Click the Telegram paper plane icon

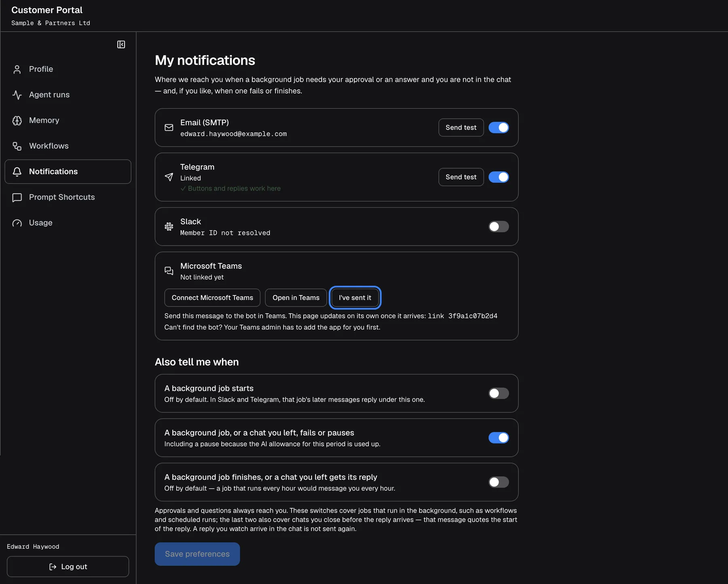tap(169, 177)
